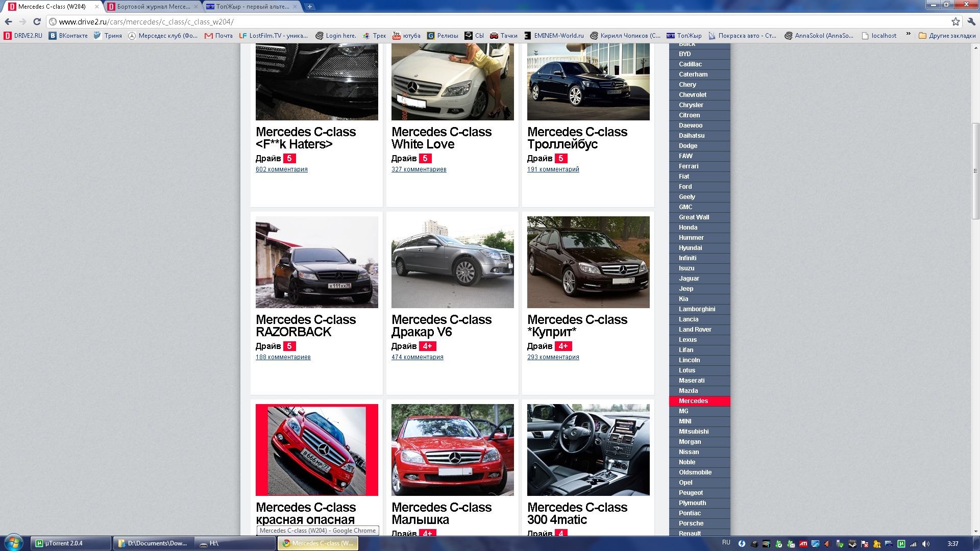Open the H:\ drive taskbar button
The width and height of the screenshot is (980, 551).
pyautogui.click(x=235, y=543)
